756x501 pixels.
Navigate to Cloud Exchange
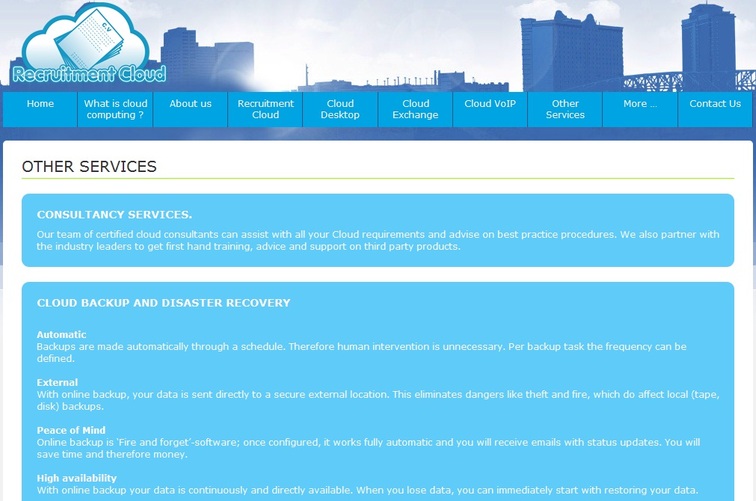click(x=415, y=109)
